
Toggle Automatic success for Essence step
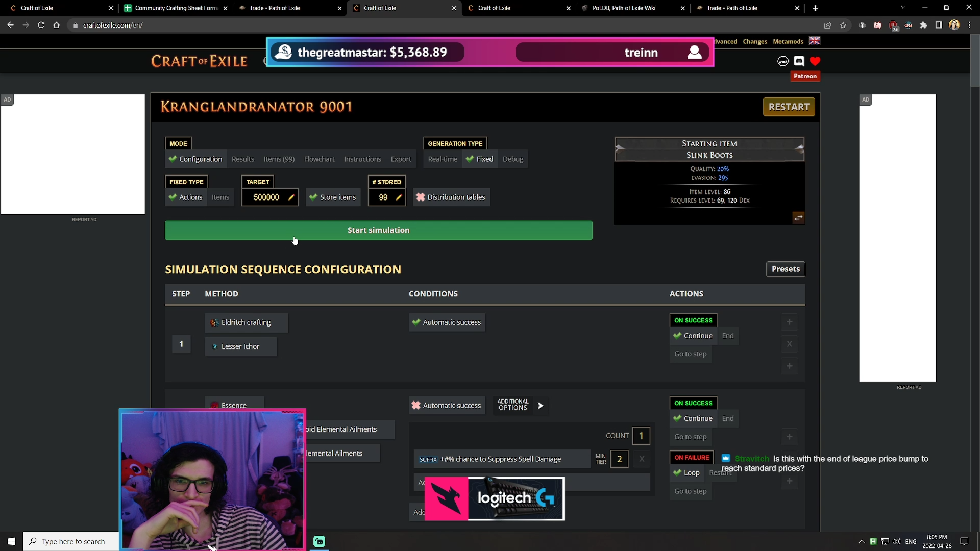tap(447, 406)
